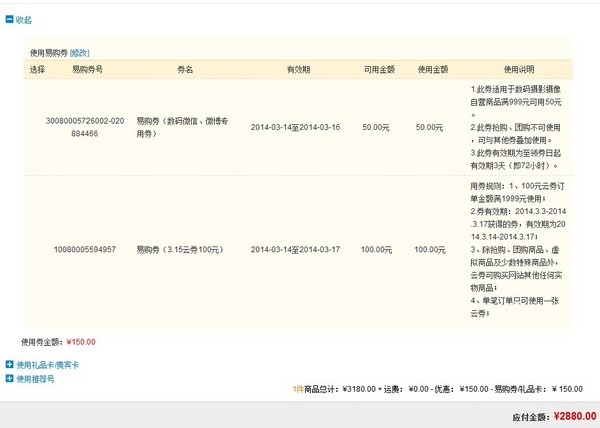This screenshot has width=600, height=428.
Task: Select the 50.00元 available amount cell
Action: pyautogui.click(x=376, y=127)
